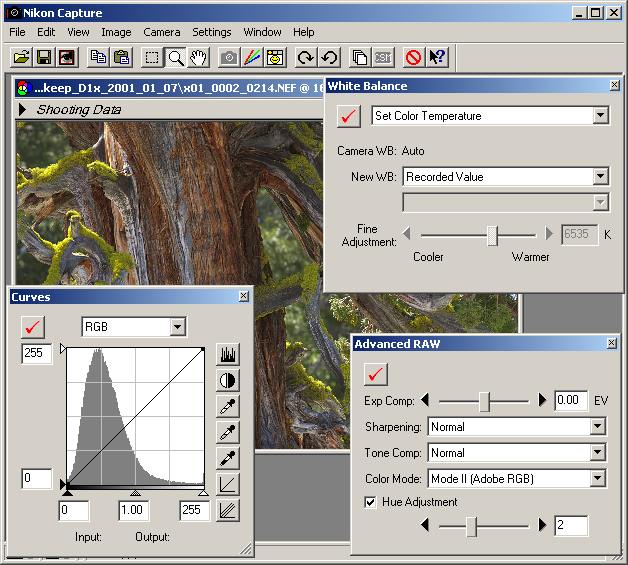The height and width of the screenshot is (565, 628).
Task: Open the New WB Recorded Value dropdown
Action: [x=599, y=177]
